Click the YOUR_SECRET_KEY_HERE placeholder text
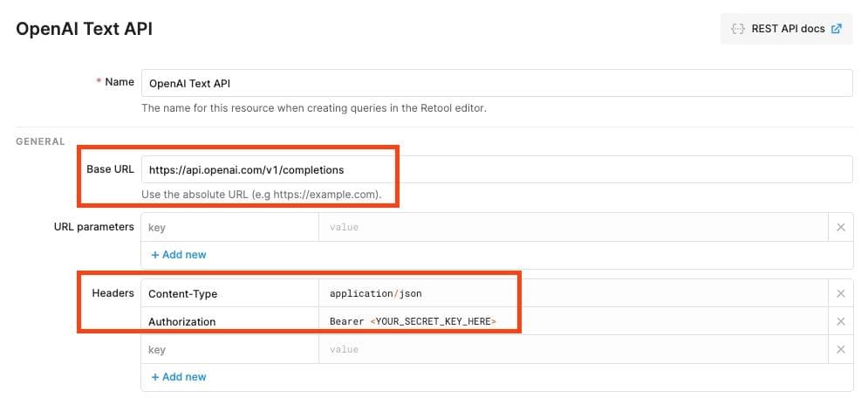The height and width of the screenshot is (398, 868). 434,321
